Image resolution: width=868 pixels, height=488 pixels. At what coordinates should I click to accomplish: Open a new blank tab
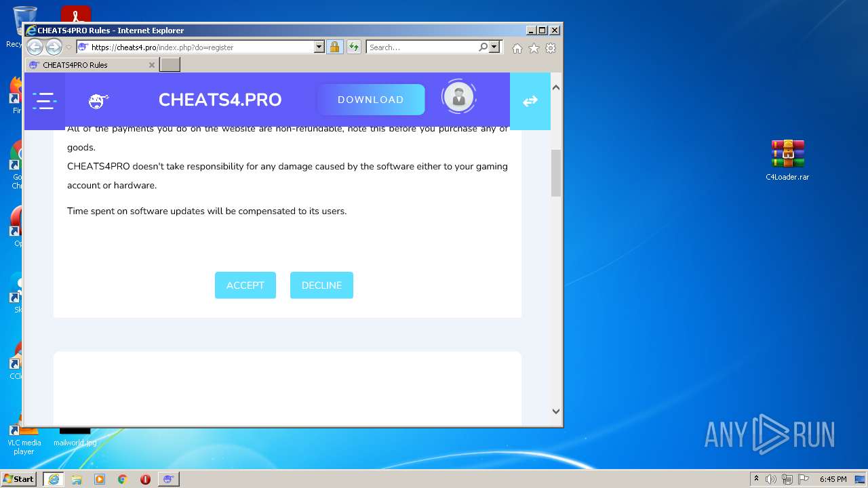(170, 65)
